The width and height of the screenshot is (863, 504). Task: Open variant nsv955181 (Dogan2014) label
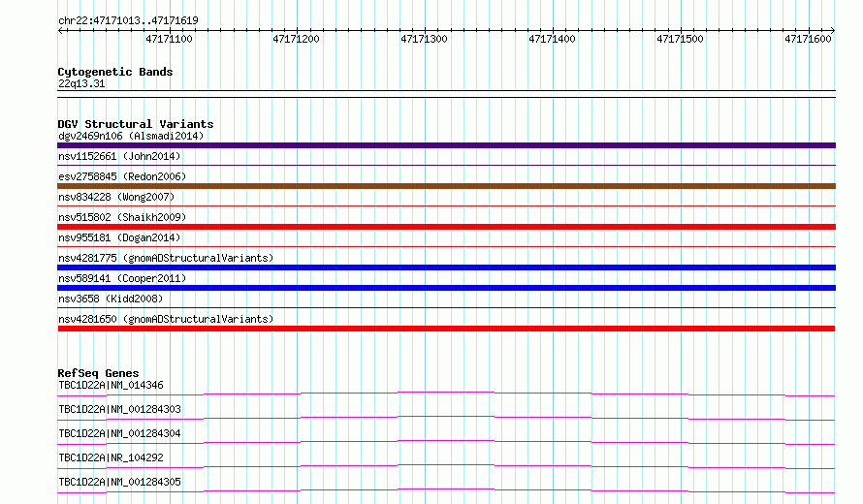[x=119, y=237]
